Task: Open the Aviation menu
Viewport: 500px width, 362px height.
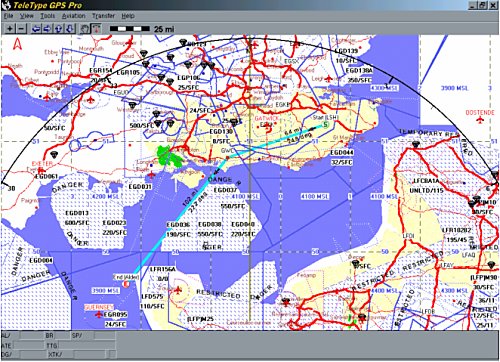Action: click(73, 16)
